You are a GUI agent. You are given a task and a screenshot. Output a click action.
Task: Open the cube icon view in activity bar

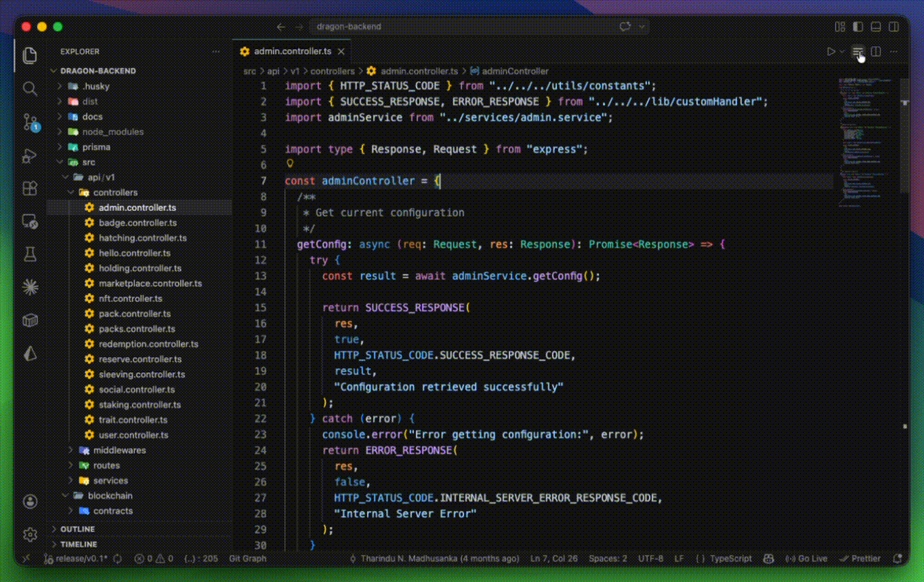pyautogui.click(x=30, y=321)
